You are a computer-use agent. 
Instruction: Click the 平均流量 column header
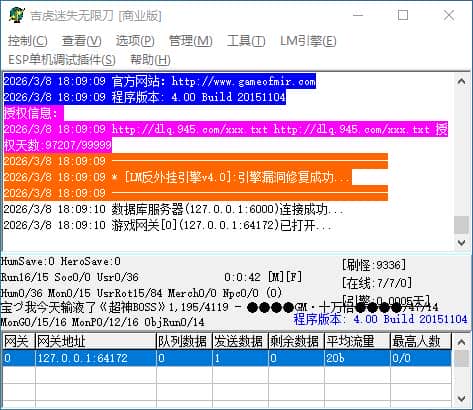click(x=357, y=341)
